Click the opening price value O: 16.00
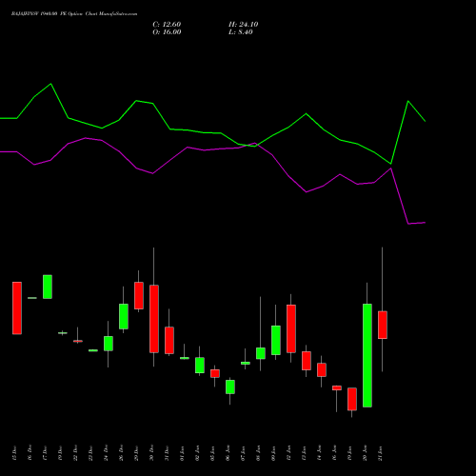The image size is (476, 476). [167, 32]
